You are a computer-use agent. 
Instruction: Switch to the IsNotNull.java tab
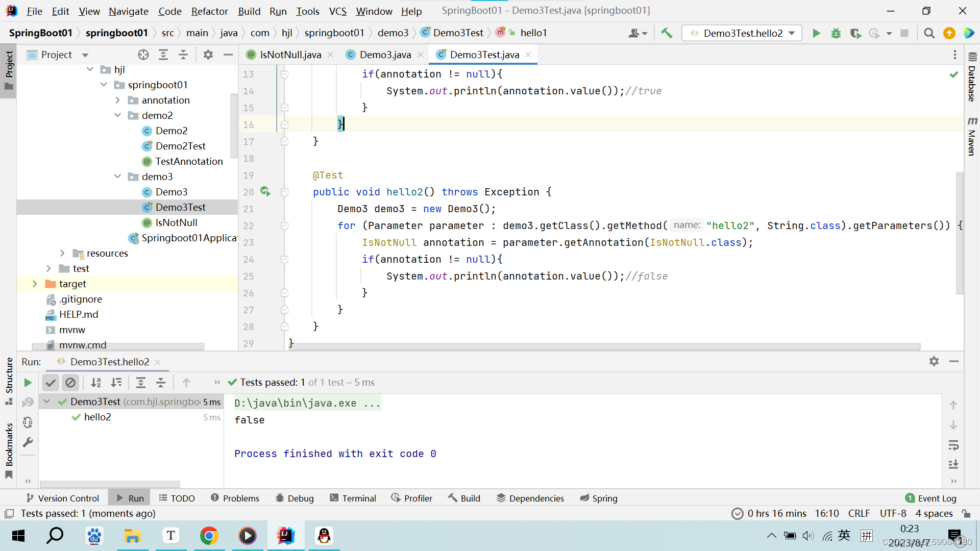pos(289,55)
